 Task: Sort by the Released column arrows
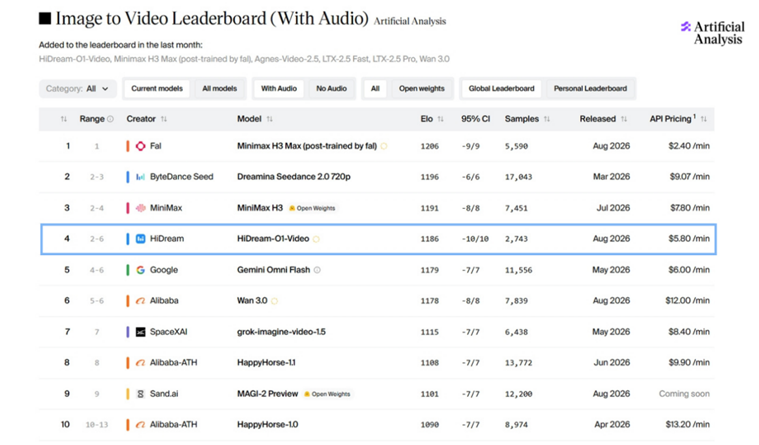(624, 119)
